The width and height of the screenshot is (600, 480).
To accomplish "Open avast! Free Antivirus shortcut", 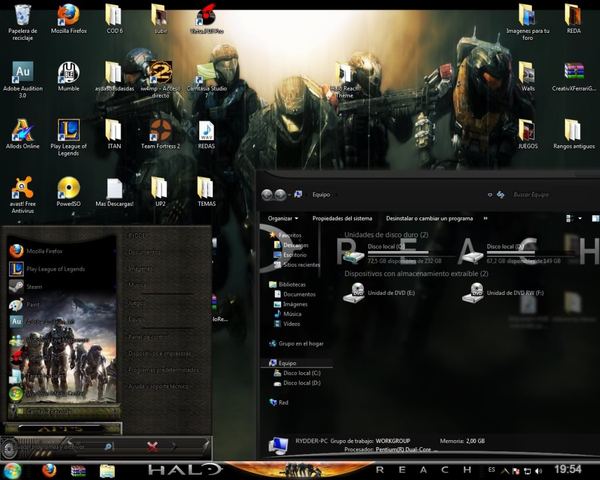I will point(23,195).
